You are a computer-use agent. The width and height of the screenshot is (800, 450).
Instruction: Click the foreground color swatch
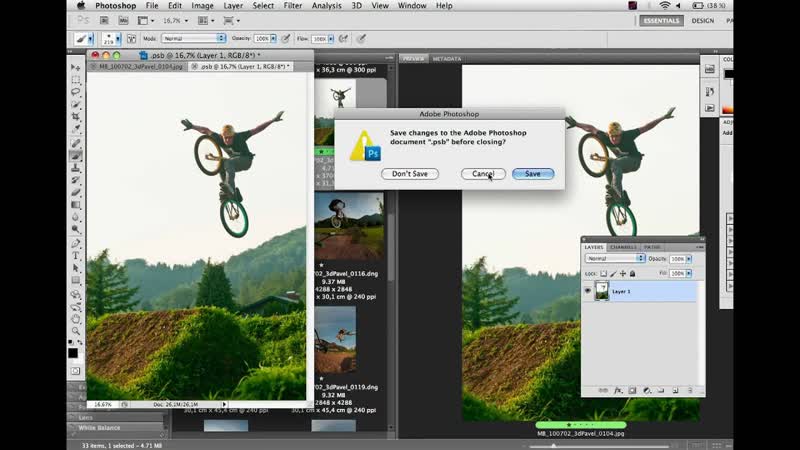click(73, 353)
